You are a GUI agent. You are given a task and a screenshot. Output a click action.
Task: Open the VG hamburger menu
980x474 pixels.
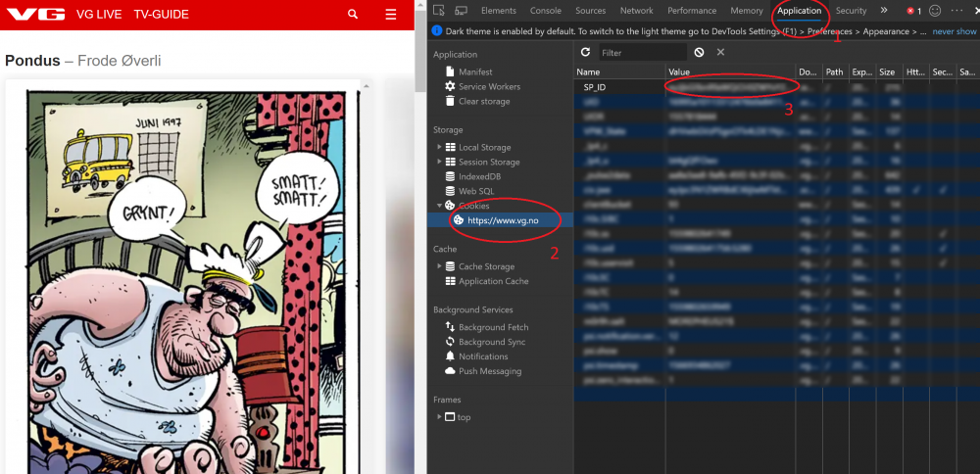391,15
